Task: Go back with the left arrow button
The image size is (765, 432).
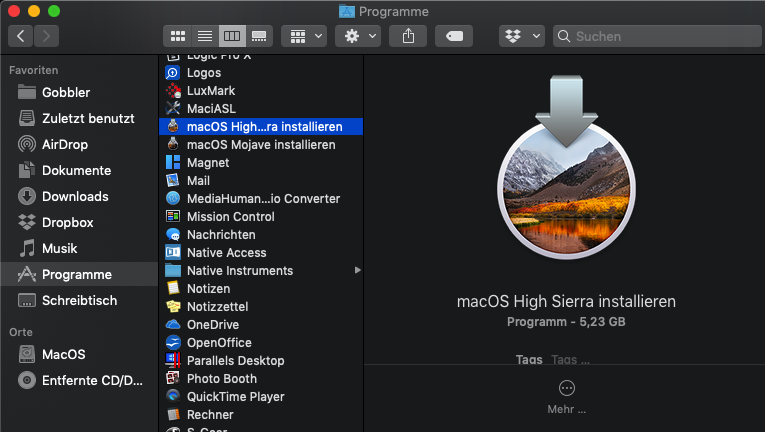Action: (x=21, y=36)
